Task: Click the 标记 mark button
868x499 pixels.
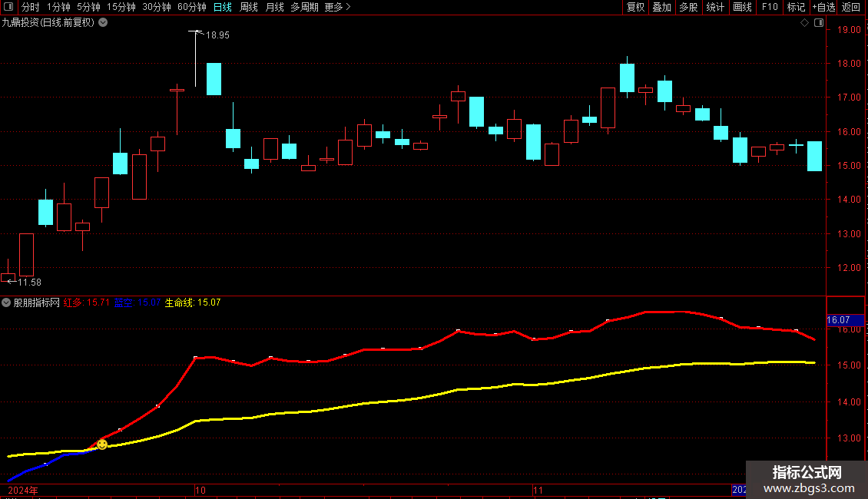Action: click(x=796, y=7)
